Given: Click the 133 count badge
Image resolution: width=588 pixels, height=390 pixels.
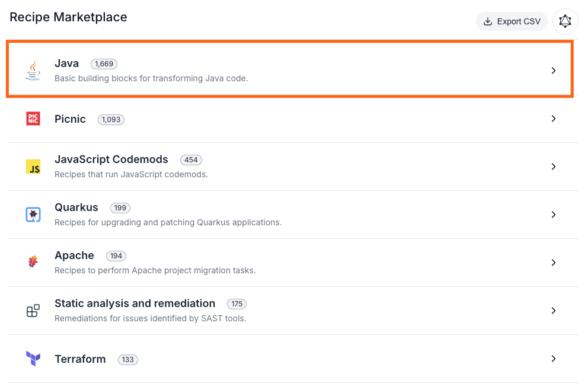Looking at the screenshot, I should tap(127, 360).
